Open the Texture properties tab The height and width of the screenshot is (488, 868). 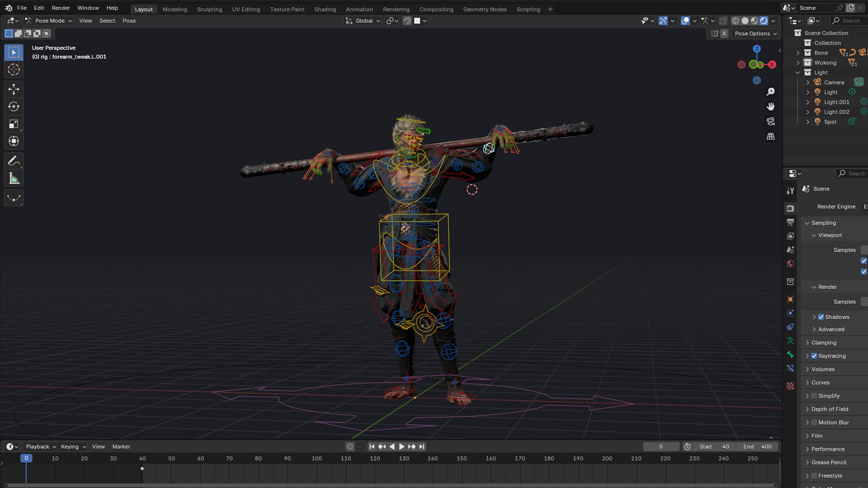[x=790, y=386]
